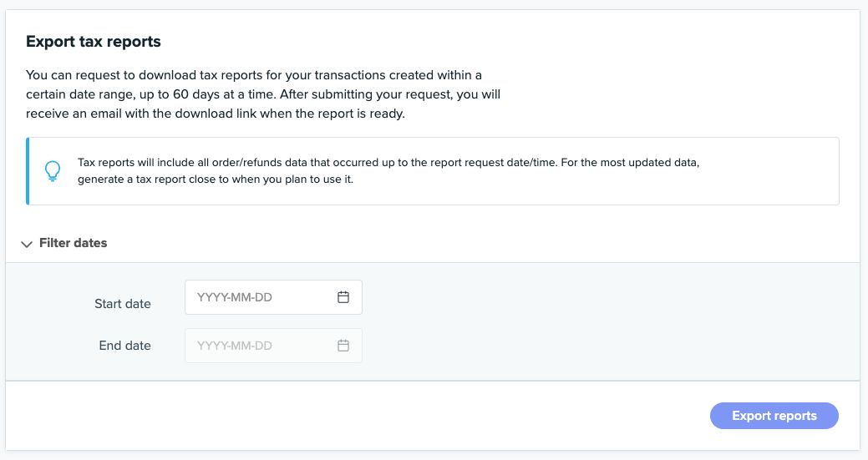This screenshot has width=868, height=460.
Task: Toggle the Filter dates section label
Action: coord(74,243)
